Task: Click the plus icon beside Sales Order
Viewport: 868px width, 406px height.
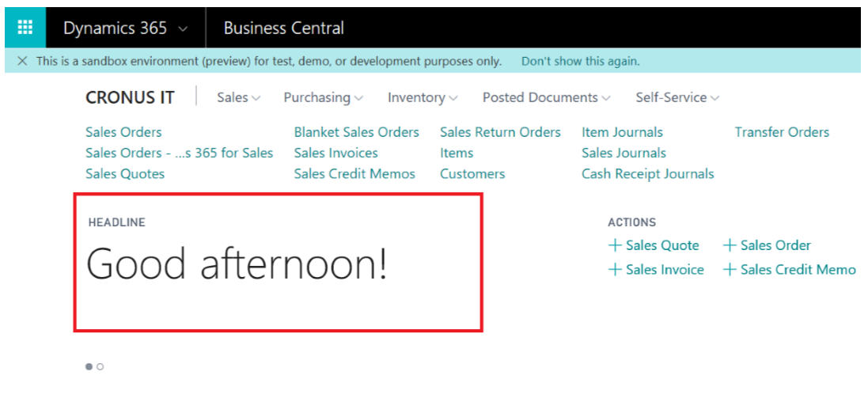Action: [730, 245]
